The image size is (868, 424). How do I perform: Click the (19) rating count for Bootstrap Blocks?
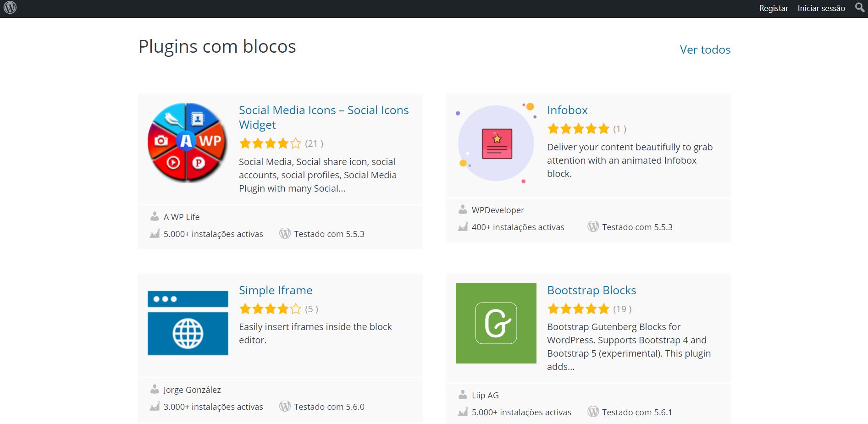coord(622,309)
